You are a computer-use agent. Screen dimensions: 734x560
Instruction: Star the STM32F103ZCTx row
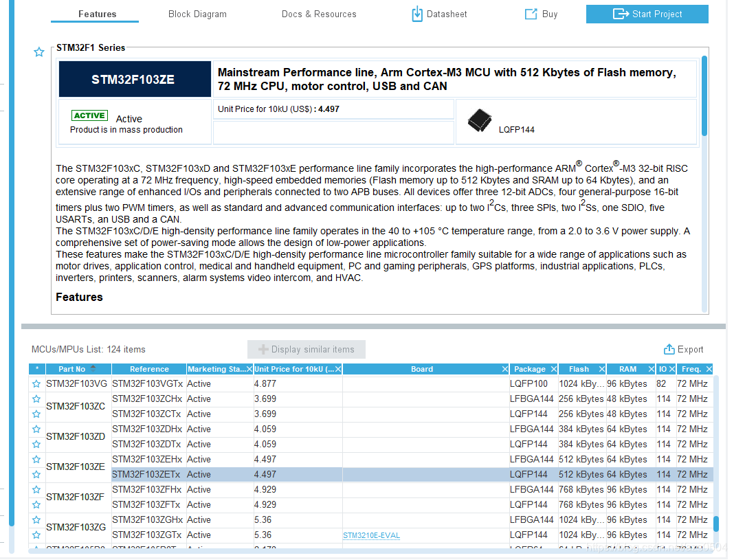tap(36, 414)
